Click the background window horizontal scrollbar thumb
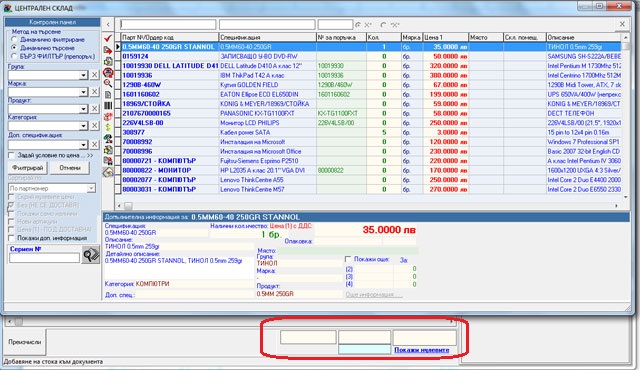The height and width of the screenshot is (370, 640). (x=19, y=322)
